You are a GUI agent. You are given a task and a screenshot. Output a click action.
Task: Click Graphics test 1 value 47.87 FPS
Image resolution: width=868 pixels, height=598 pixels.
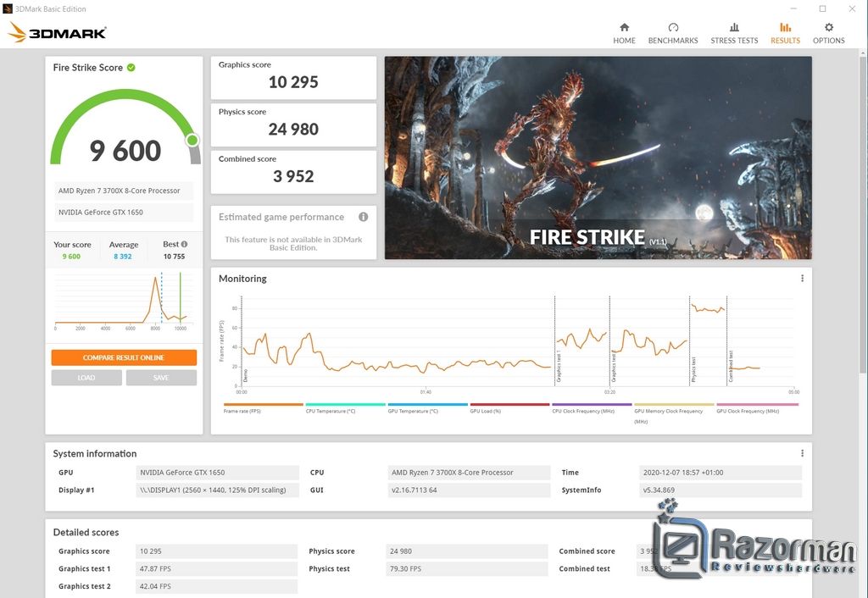coord(216,568)
